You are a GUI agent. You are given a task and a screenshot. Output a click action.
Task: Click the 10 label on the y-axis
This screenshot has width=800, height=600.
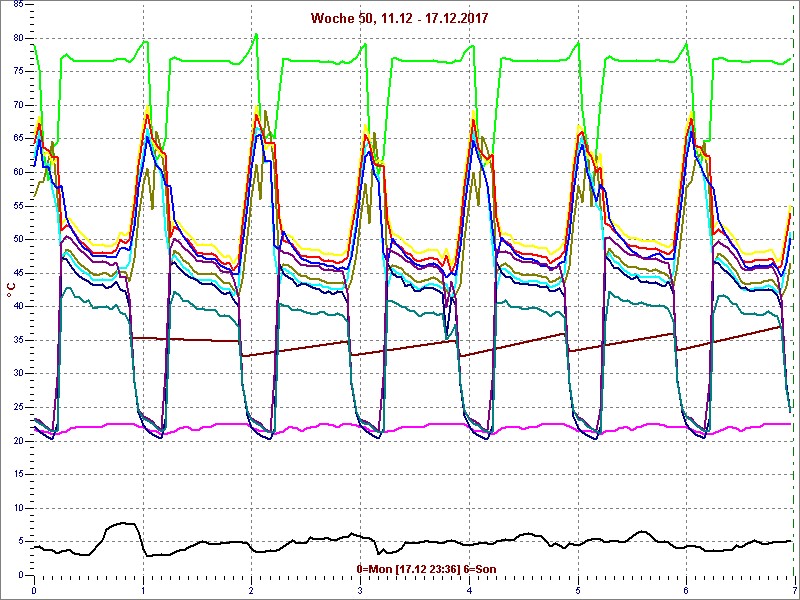pos(17,508)
